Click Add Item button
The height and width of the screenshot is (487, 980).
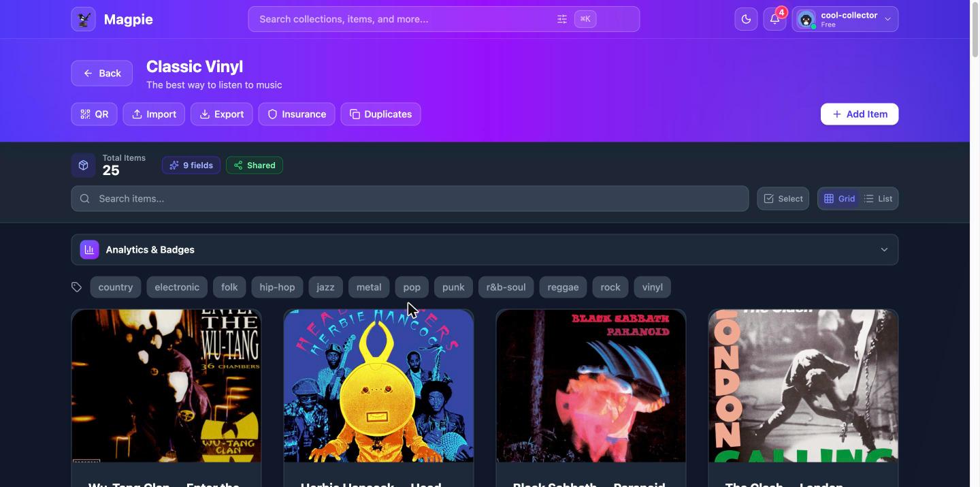point(860,114)
